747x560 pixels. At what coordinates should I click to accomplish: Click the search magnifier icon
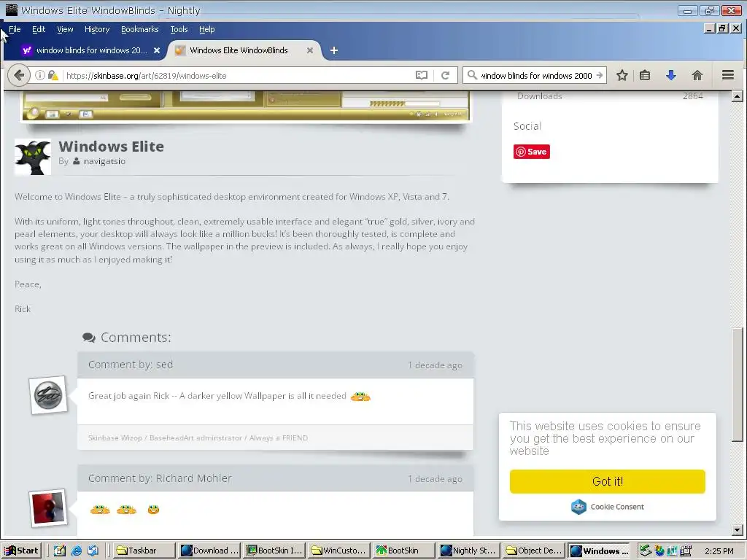[x=472, y=75]
